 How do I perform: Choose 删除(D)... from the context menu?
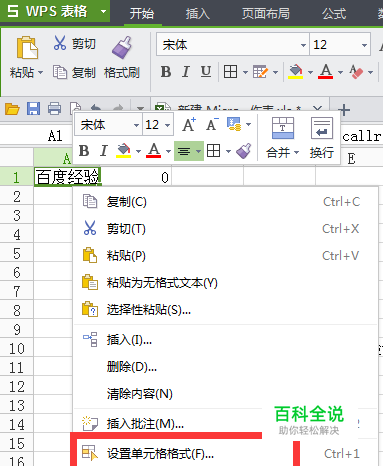(x=225, y=367)
